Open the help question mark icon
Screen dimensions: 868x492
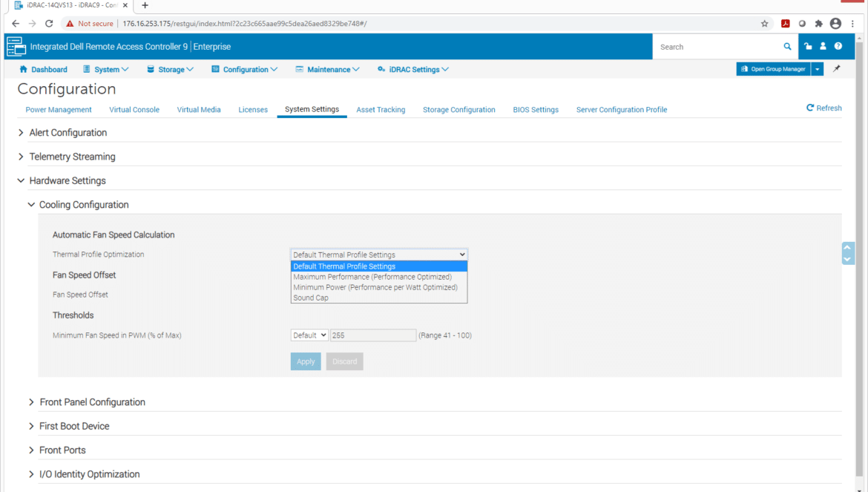pyautogui.click(x=838, y=47)
